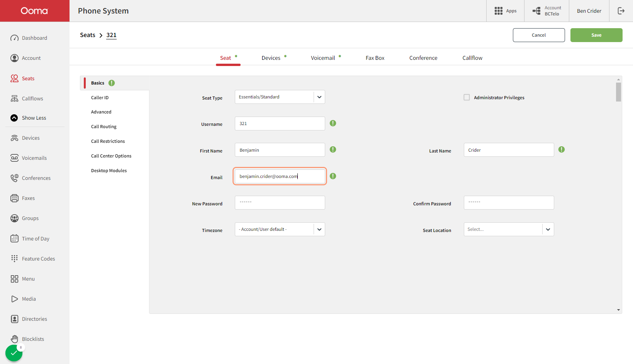Open the Conference tab
633x364 pixels.
(423, 58)
